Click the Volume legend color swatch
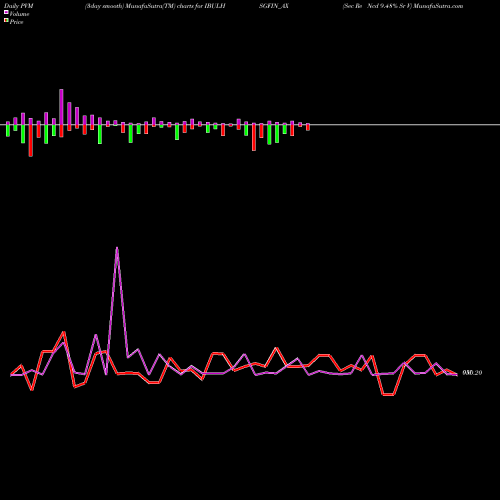 coord(6,13)
